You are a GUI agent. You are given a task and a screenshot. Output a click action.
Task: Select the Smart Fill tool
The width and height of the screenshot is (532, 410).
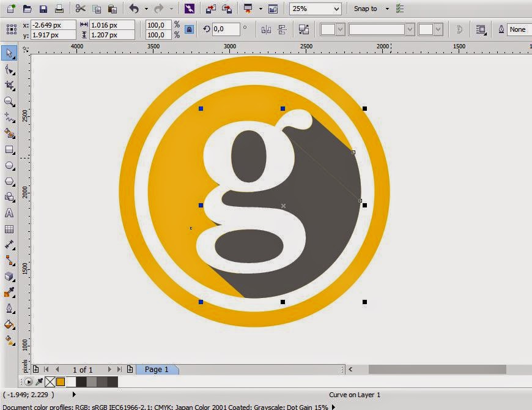pos(10,133)
